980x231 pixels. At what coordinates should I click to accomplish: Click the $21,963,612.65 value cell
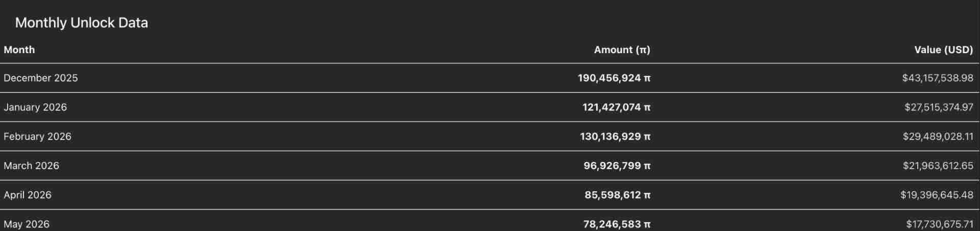click(938, 166)
